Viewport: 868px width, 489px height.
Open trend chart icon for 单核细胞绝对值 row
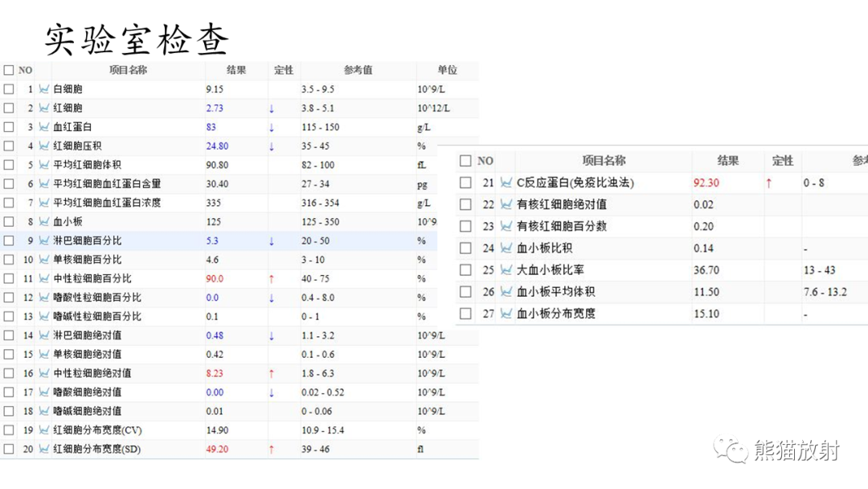(43, 354)
